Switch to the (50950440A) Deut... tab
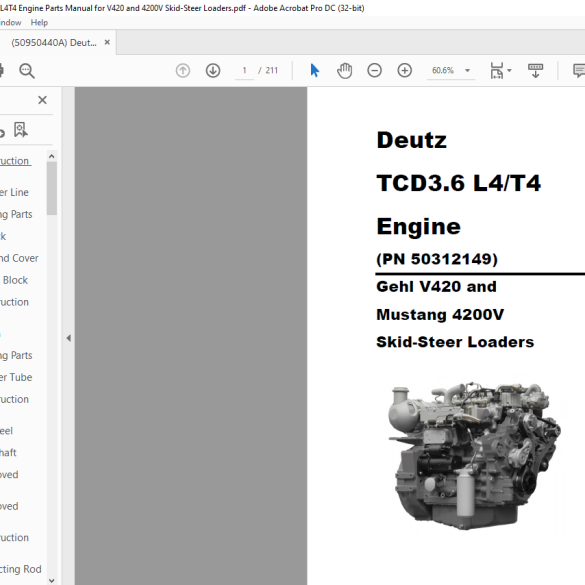The width and height of the screenshot is (585, 585). tap(54, 43)
